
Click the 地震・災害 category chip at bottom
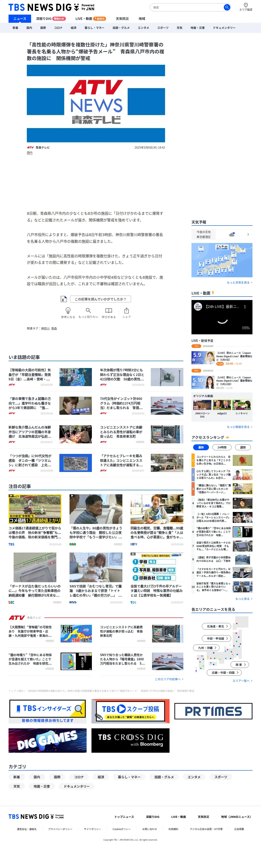pyautogui.click(x=41, y=786)
